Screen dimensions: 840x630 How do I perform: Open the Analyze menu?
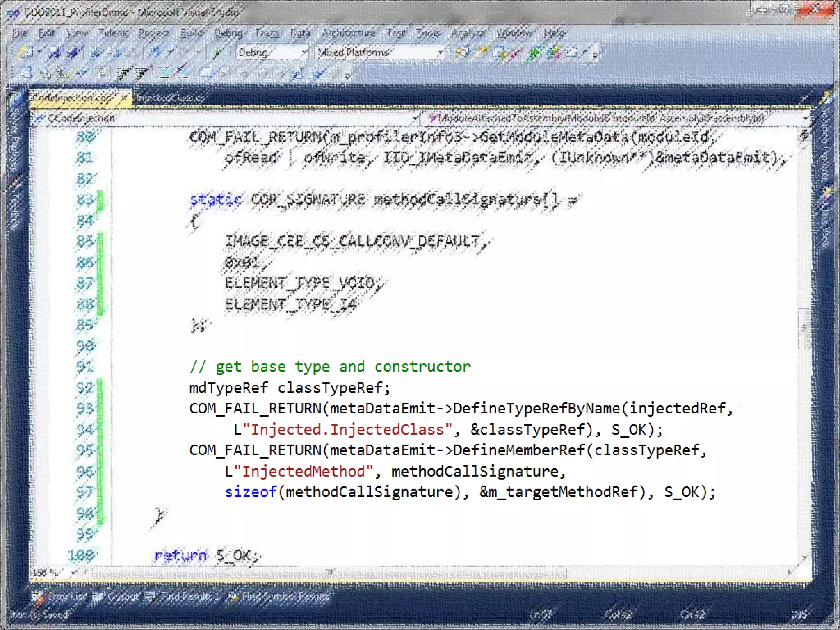tap(468, 33)
